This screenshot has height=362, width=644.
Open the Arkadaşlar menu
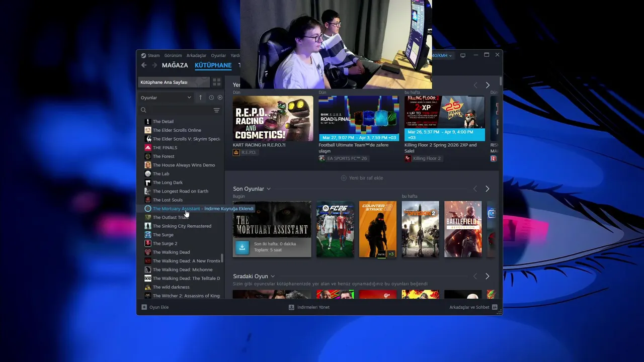(196, 55)
